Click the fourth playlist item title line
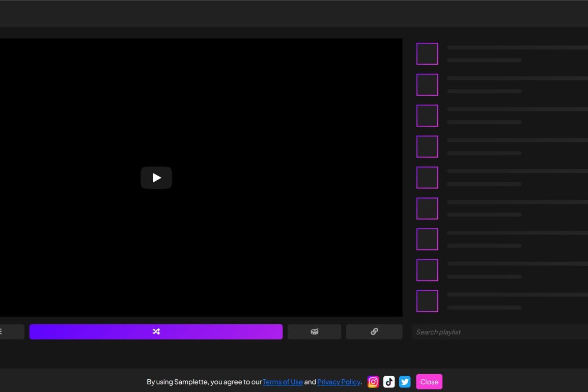 [x=517, y=140]
